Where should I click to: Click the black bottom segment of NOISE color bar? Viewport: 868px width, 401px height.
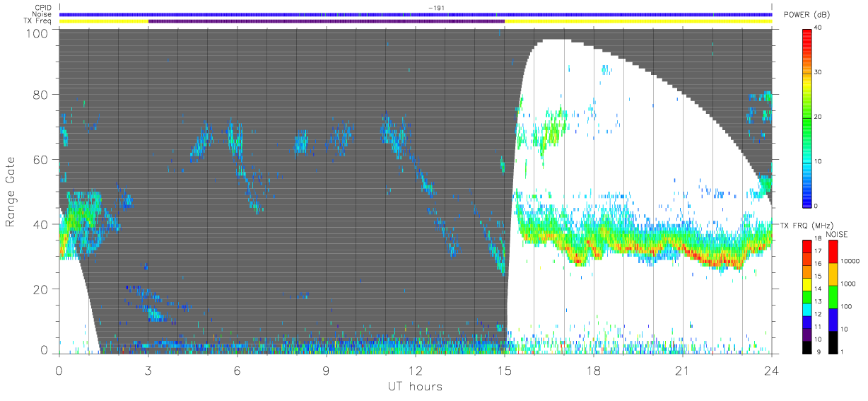(833, 342)
